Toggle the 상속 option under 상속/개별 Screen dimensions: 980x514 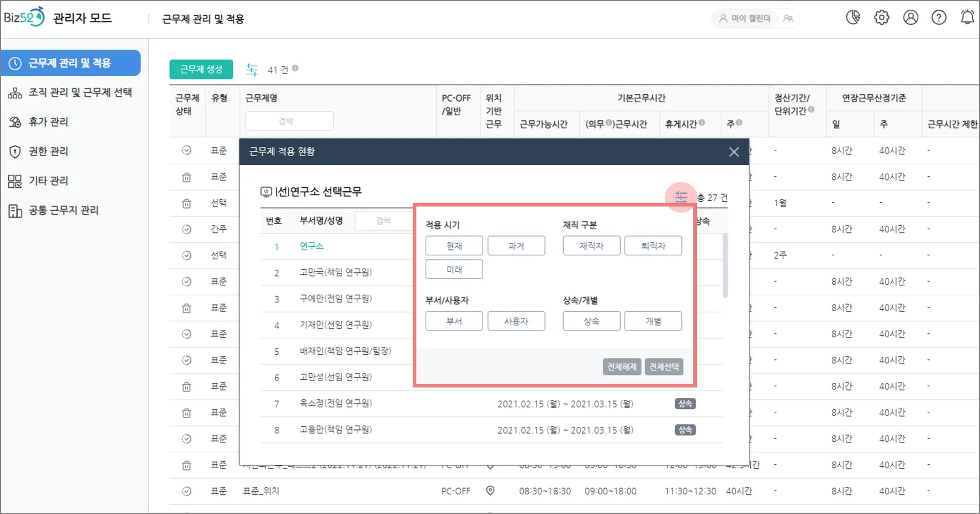tap(592, 321)
